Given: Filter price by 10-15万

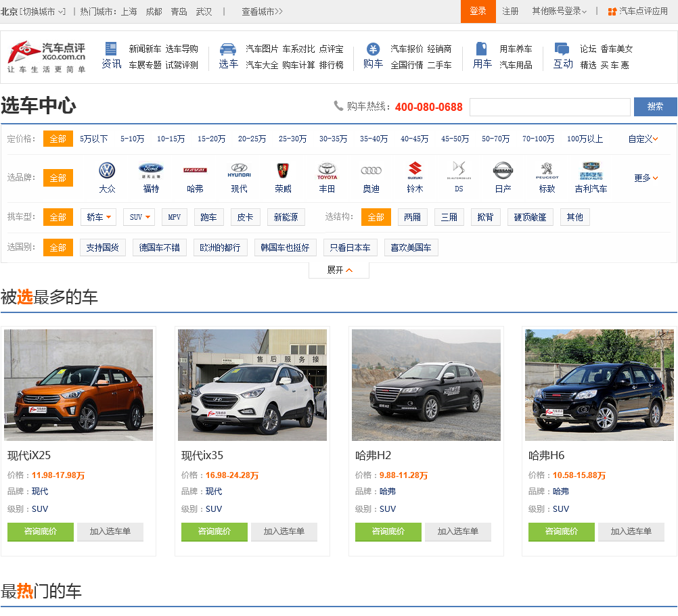Looking at the screenshot, I should pyautogui.click(x=171, y=139).
